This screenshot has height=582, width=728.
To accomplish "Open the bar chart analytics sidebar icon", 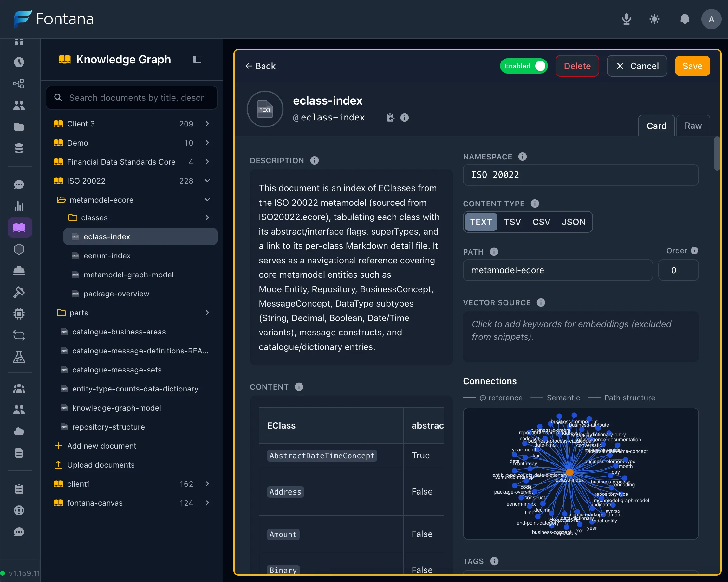I will coord(19,206).
